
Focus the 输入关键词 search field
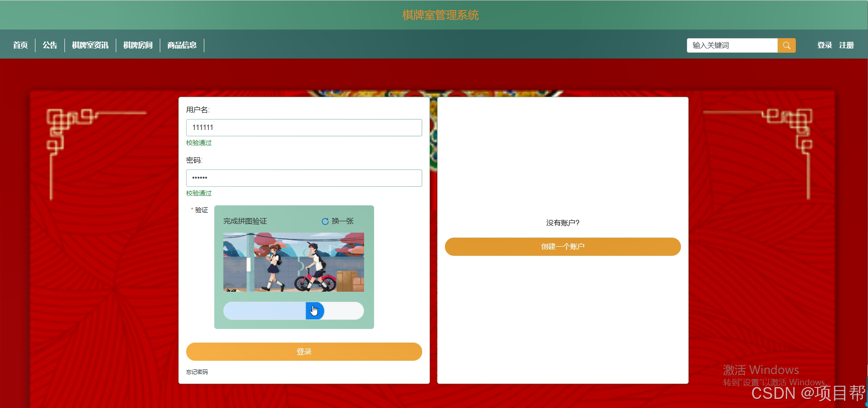[x=732, y=45]
